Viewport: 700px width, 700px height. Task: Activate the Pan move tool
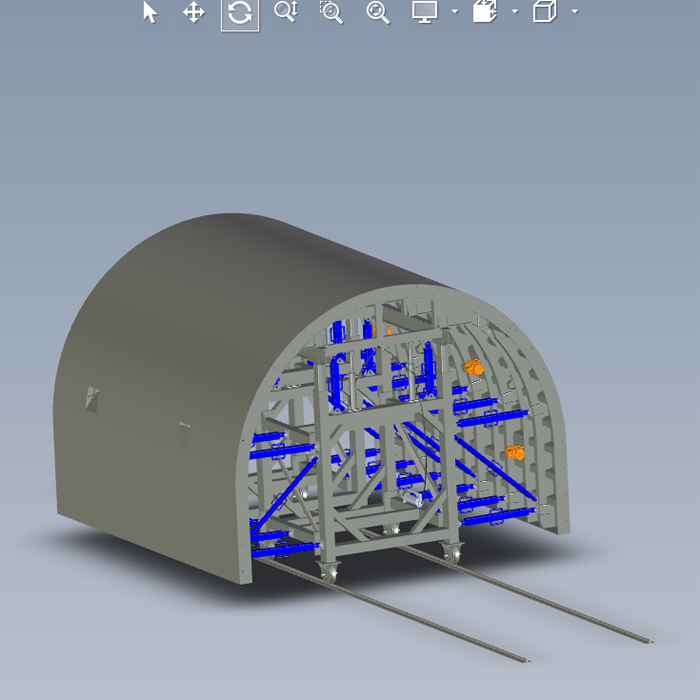click(194, 12)
